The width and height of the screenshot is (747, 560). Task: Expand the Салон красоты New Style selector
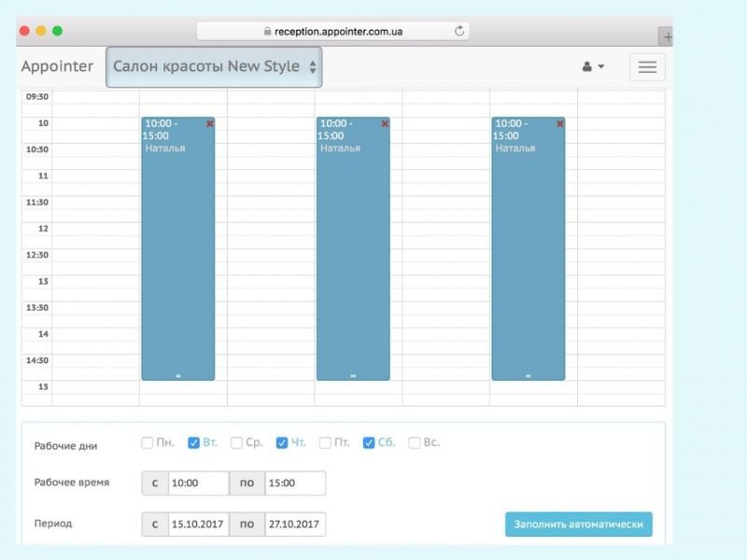coord(214,67)
